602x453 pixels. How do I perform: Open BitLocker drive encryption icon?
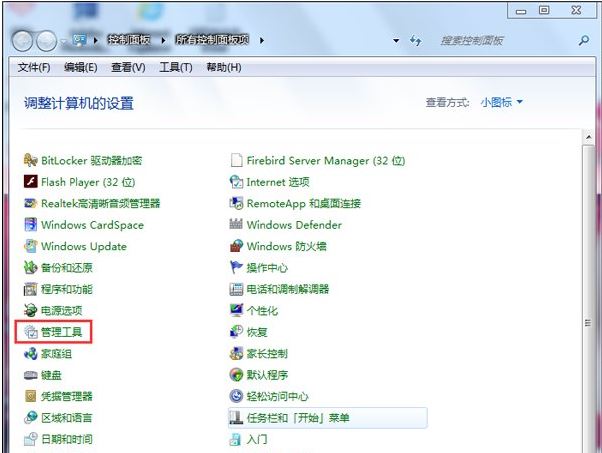click(x=30, y=160)
